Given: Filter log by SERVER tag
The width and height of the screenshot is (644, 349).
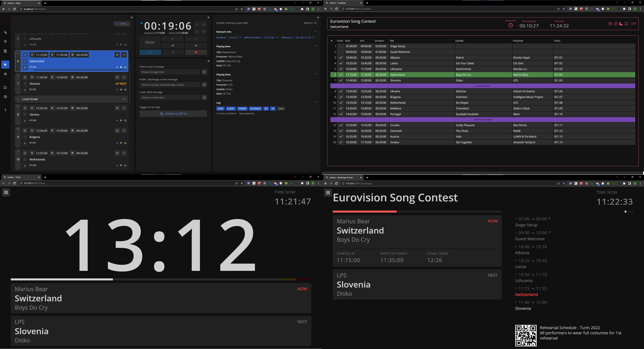Looking at the screenshot, I should pos(242,109).
